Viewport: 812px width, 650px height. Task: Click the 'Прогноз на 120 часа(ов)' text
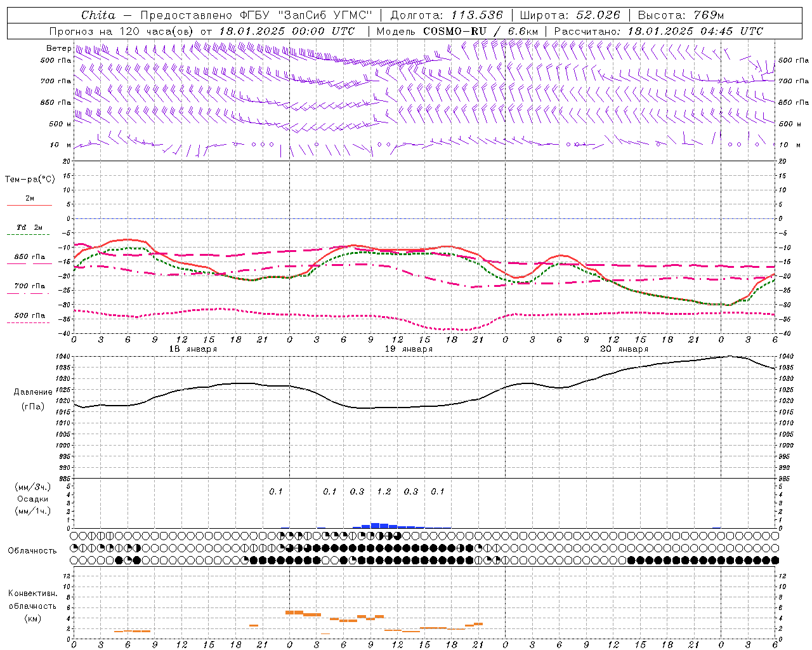(x=122, y=31)
